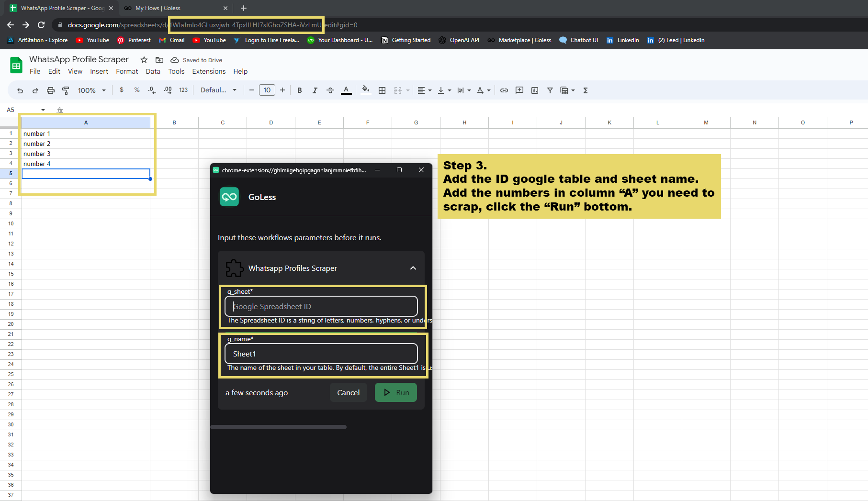Open the File menu
This screenshot has height=501, width=868.
point(35,71)
